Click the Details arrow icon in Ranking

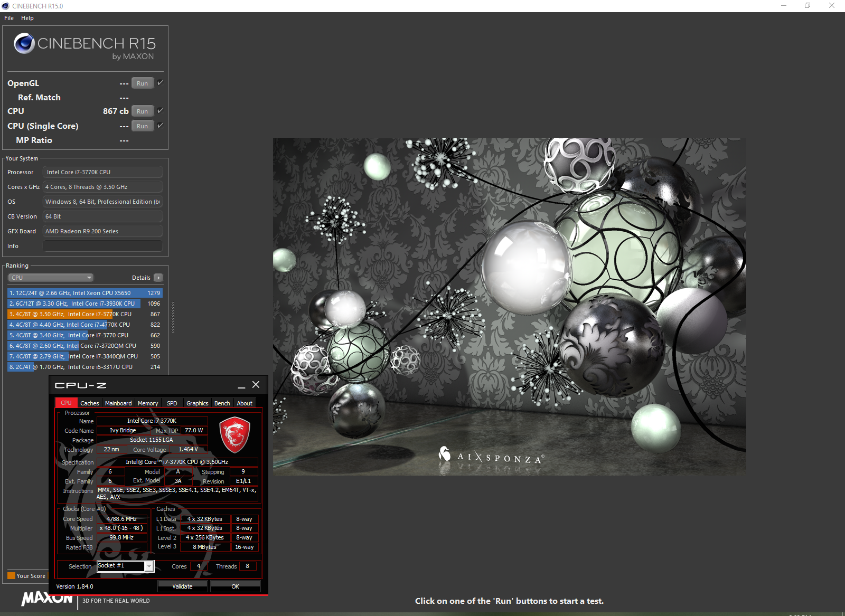(x=158, y=278)
